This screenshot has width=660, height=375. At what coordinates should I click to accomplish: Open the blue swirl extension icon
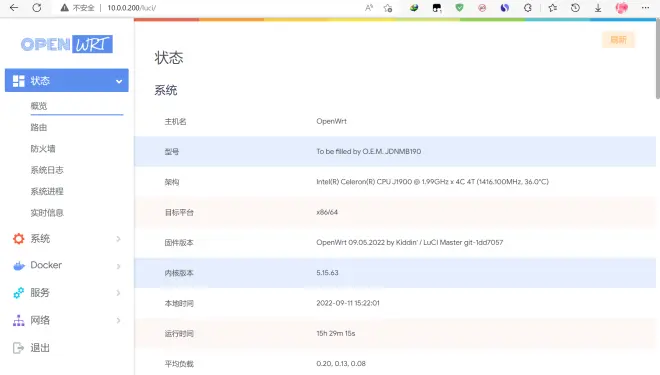[x=505, y=8]
